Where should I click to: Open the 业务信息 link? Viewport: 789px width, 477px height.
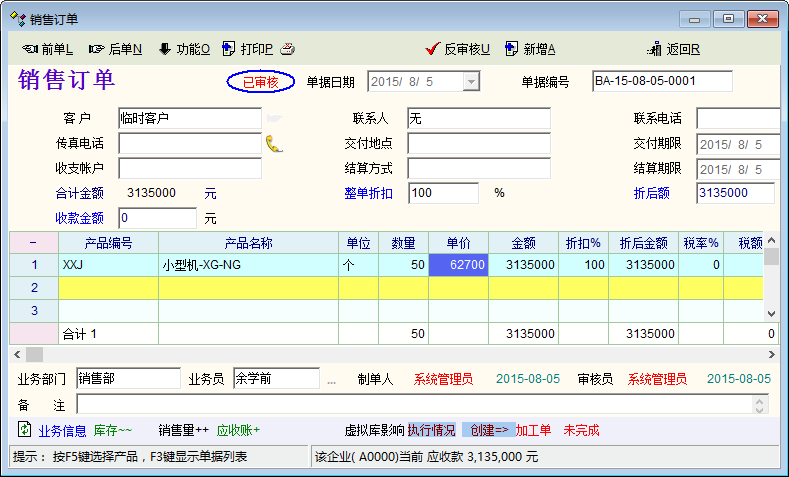pos(62,430)
